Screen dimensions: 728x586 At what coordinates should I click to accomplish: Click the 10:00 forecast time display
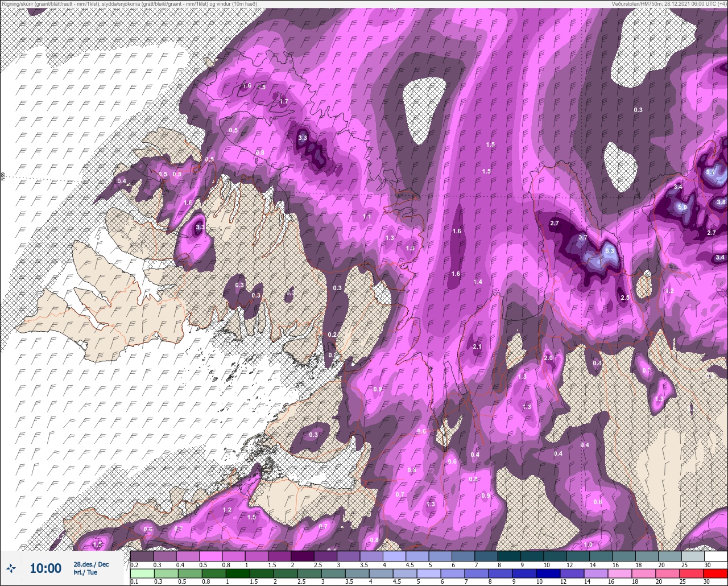[x=45, y=568]
